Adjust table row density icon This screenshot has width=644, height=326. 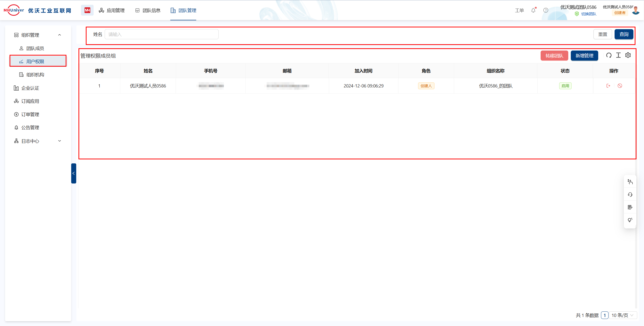(618, 55)
